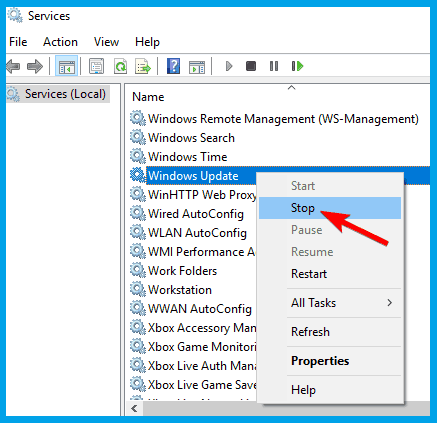The image size is (437, 423).
Task: Select the WWAN AutoConfig service
Action: [x=200, y=309]
